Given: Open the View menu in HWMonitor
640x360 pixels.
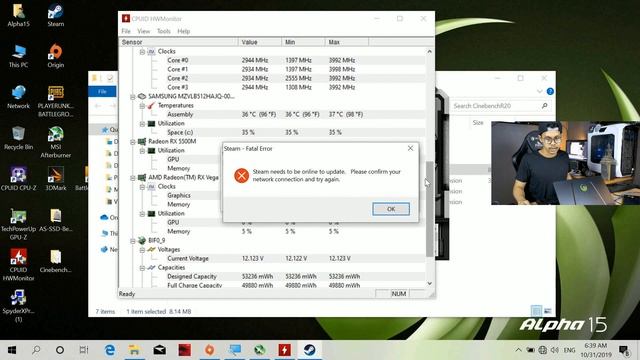Looking at the screenshot, I should coord(143,31).
